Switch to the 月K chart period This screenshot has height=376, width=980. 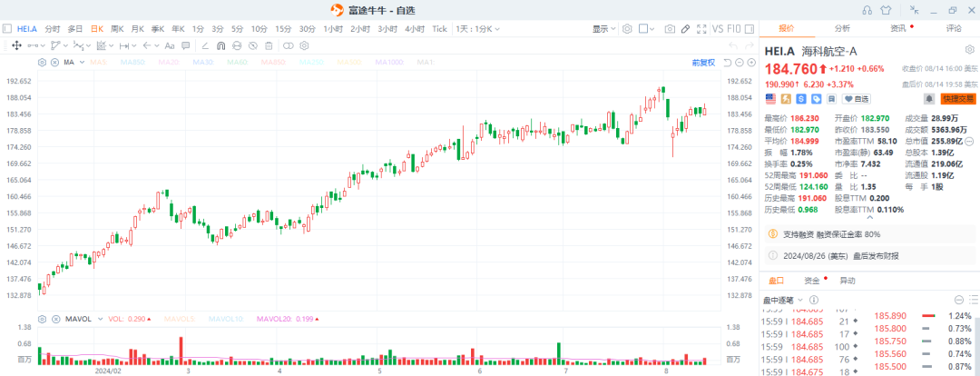(138, 29)
